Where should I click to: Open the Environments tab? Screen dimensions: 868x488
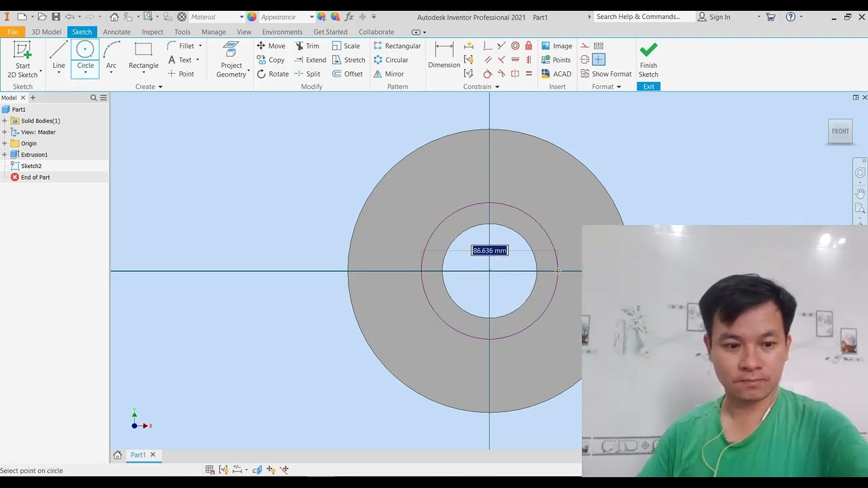pos(282,32)
